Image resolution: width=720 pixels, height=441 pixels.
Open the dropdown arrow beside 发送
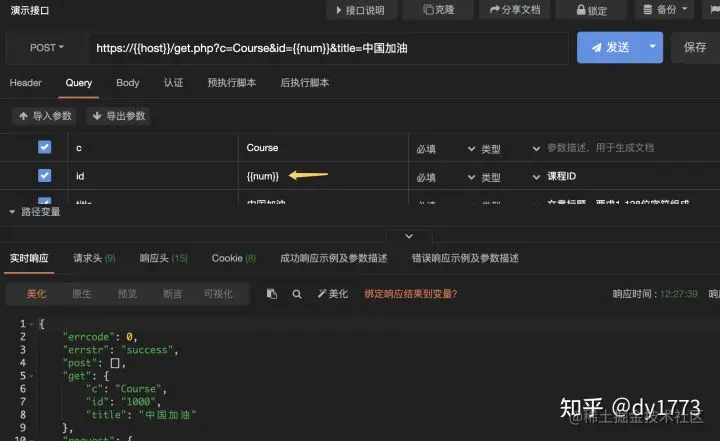pos(652,47)
